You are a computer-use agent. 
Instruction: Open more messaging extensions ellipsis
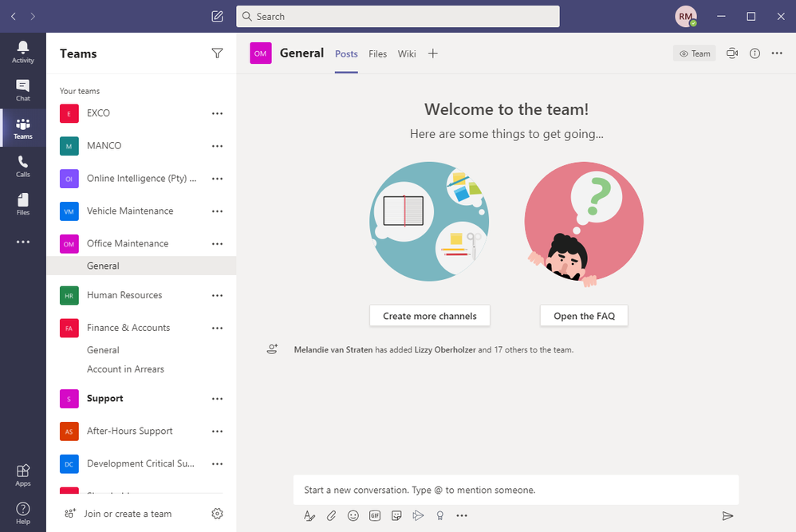462,516
